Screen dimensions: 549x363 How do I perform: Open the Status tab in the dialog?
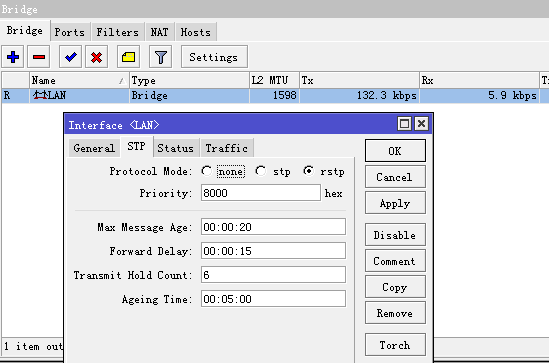(x=175, y=148)
